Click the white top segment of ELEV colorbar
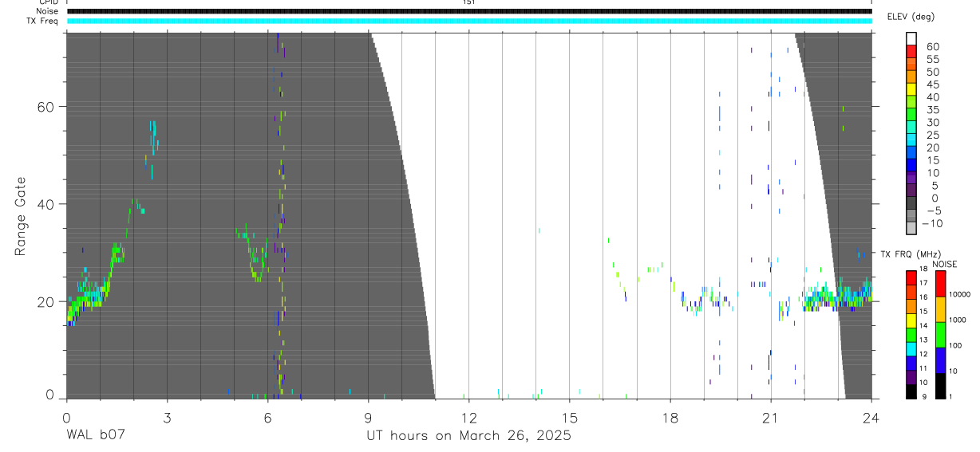980x452 pixels. (911, 39)
